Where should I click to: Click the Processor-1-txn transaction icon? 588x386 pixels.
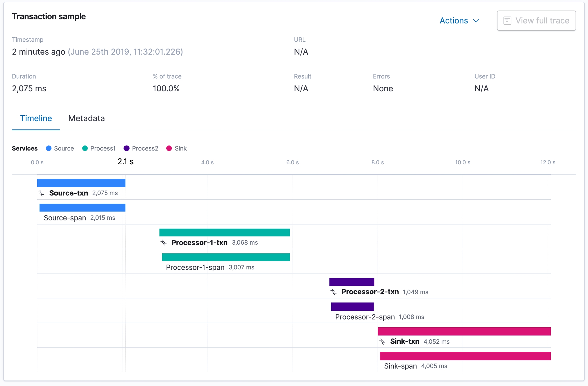[x=164, y=243]
